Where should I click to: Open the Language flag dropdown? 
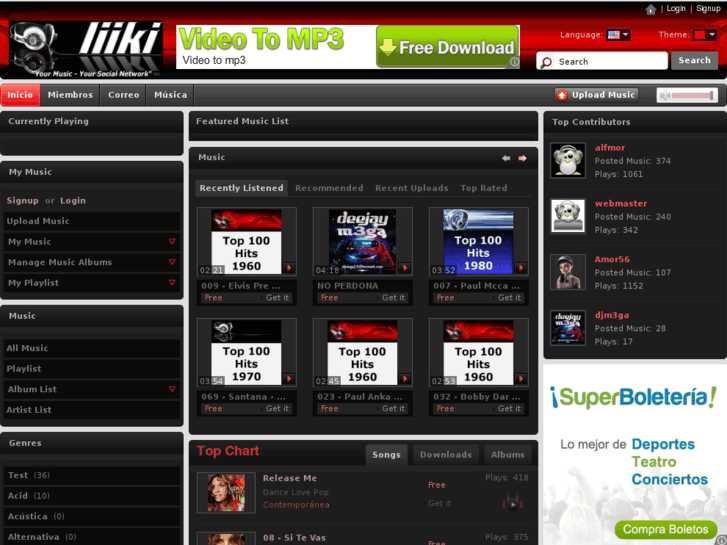pyautogui.click(x=618, y=35)
